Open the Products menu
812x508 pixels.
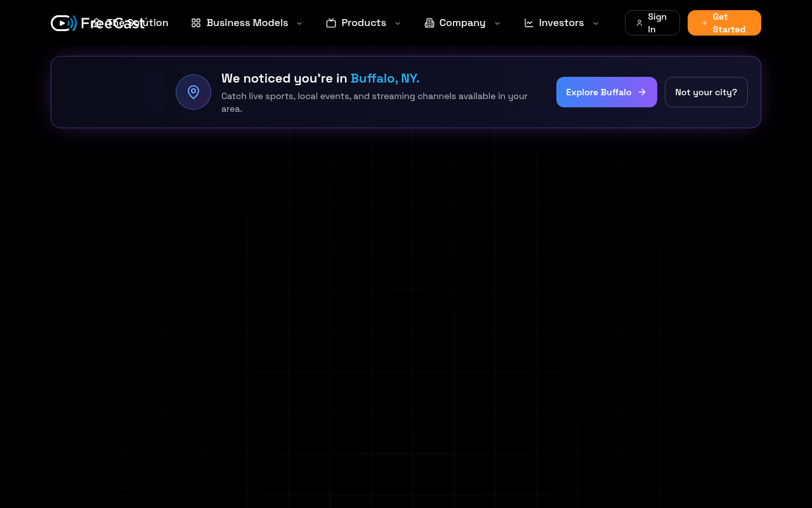[x=363, y=23]
